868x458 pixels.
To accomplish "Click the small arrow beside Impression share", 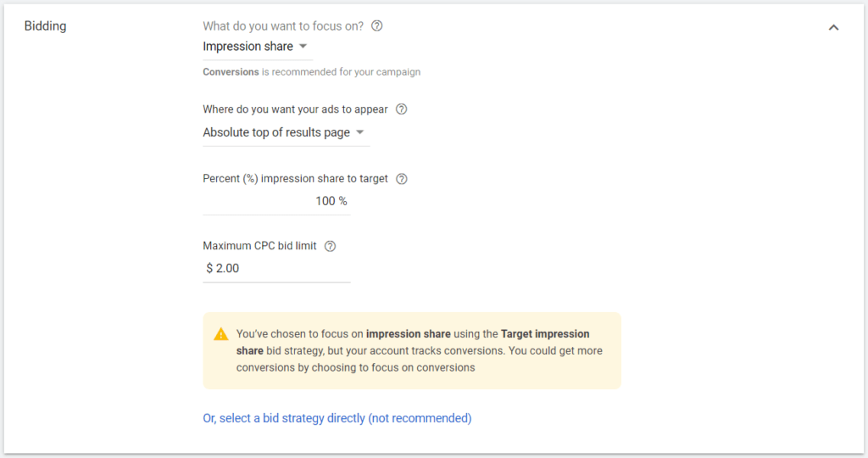I will 303,47.
